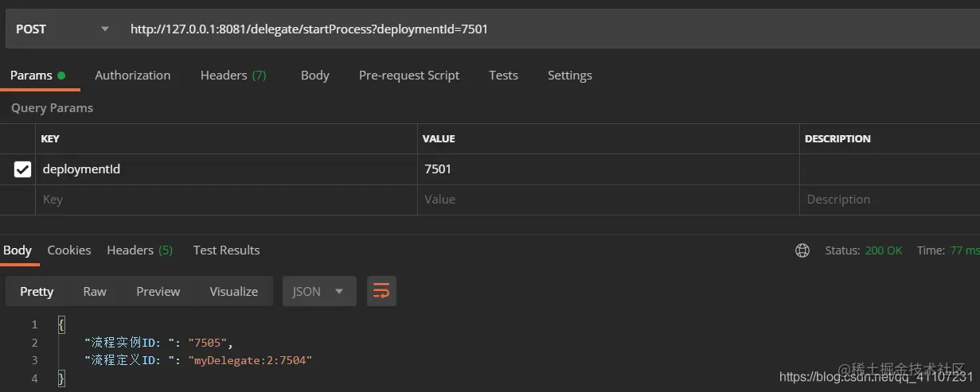Screen dimensions: 980x392
Task: Open the Settings tab
Action: click(x=570, y=75)
